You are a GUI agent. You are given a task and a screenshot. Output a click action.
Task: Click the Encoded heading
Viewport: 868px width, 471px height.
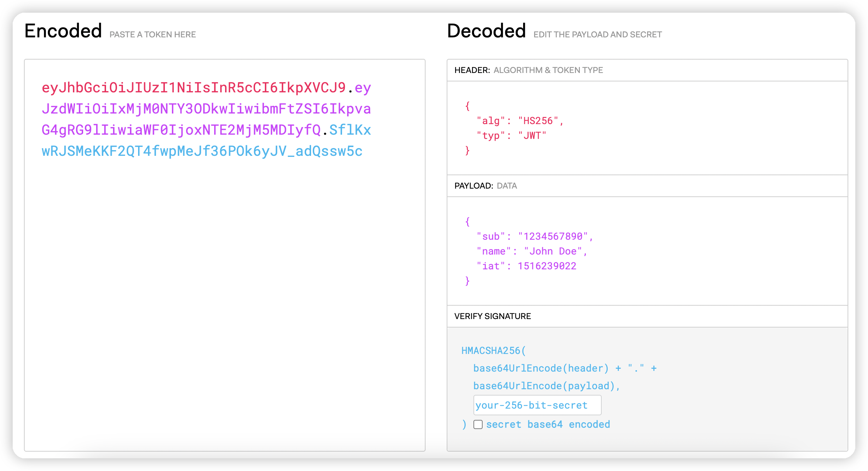[63, 31]
